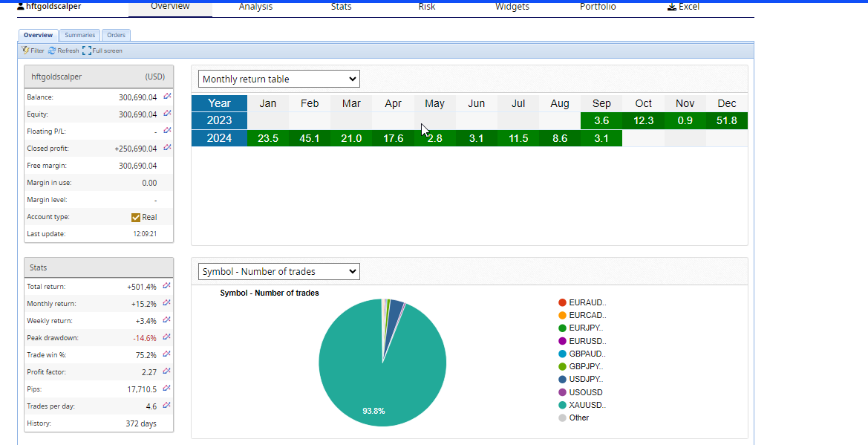Expand Symbol - Number of trades dropdown

point(278,272)
